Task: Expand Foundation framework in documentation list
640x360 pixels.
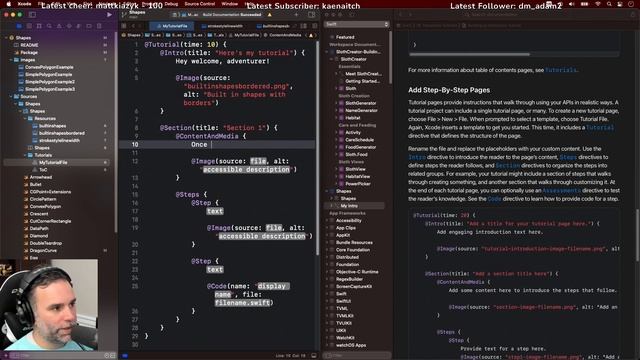Action: coord(327,264)
